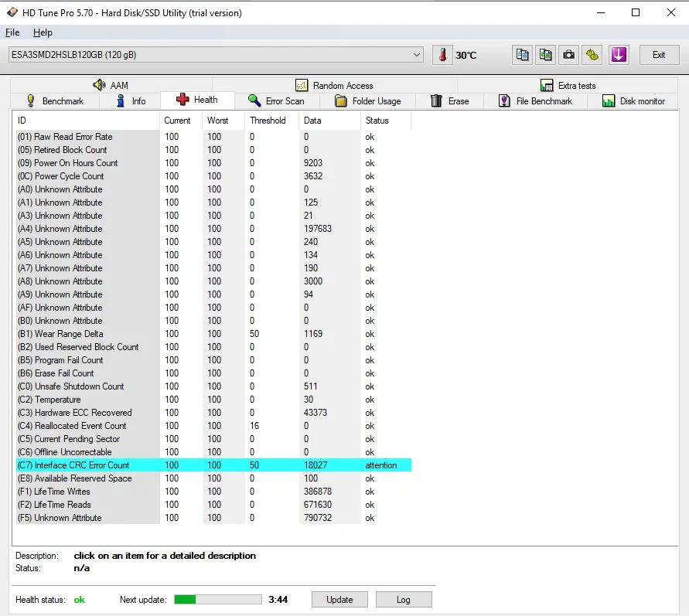689x616 pixels.
Task: Open the drive selection dropdown
Action: pos(216,55)
